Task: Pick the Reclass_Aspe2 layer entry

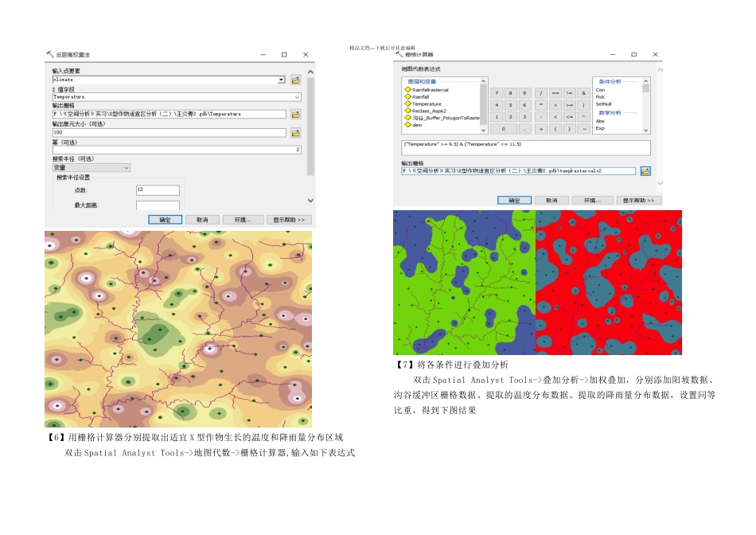Action: 429,111
